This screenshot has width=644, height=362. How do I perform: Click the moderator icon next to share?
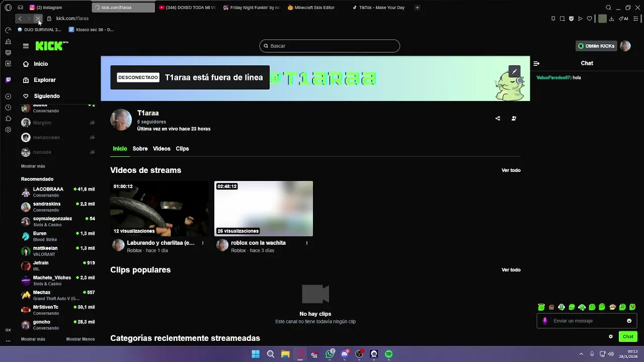[514, 119]
